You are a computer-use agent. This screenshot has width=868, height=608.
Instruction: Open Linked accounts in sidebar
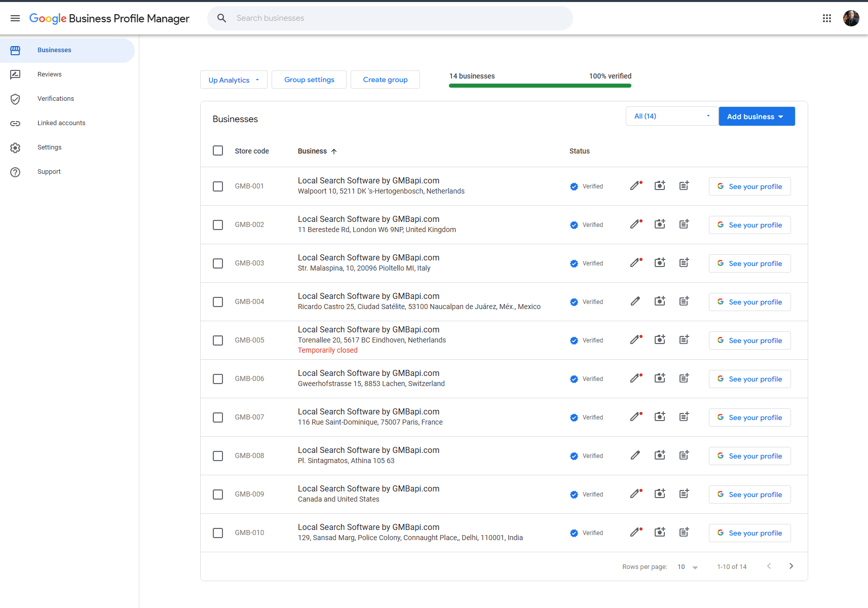(x=67, y=123)
